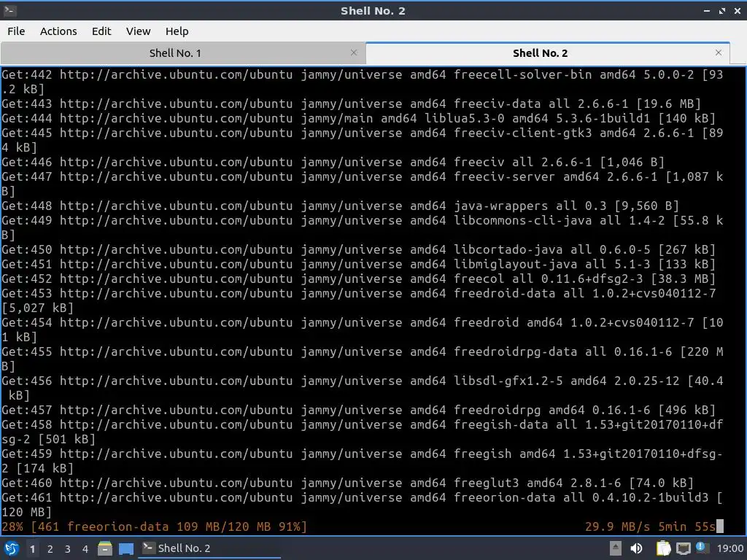
Task: Maximize the Shell No. 2 window
Action: (722, 10)
